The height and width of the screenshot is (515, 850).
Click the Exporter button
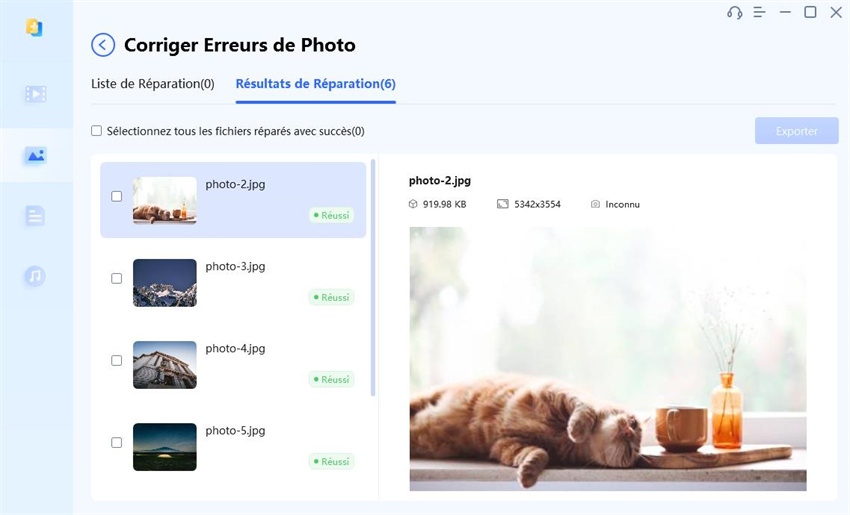point(796,131)
